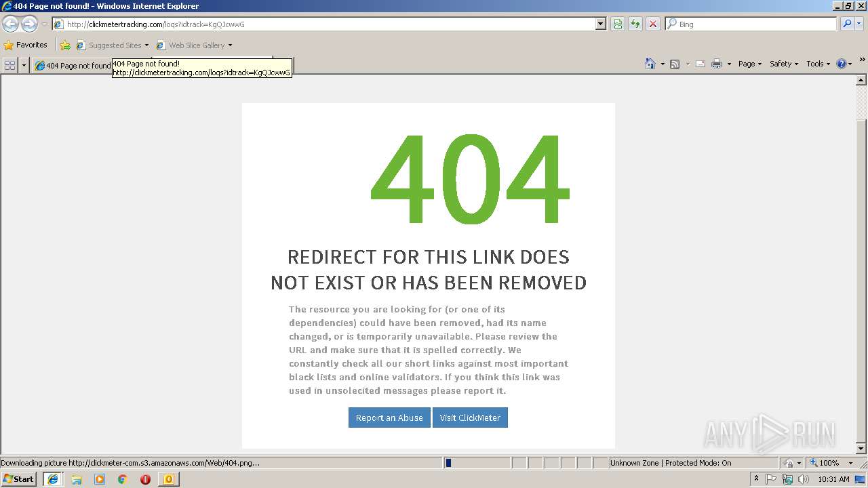Click the page loading progress bar
Viewport: 868px width, 488px height.
(x=477, y=463)
